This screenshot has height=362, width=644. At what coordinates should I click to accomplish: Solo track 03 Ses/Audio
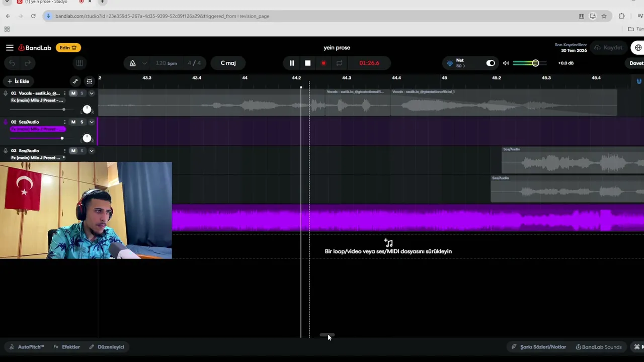click(x=82, y=151)
